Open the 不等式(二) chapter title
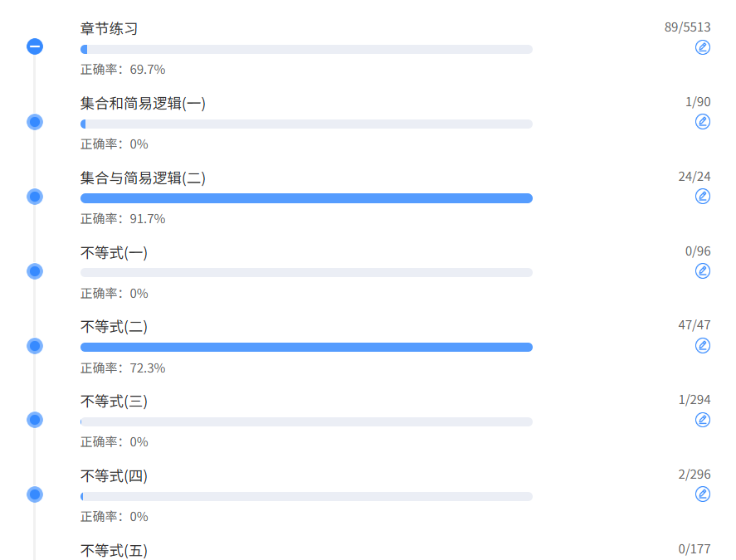This screenshot has height=560, width=736. [114, 327]
